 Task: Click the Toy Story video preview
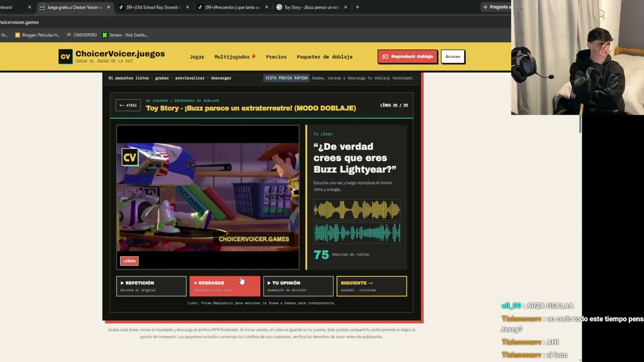208,197
